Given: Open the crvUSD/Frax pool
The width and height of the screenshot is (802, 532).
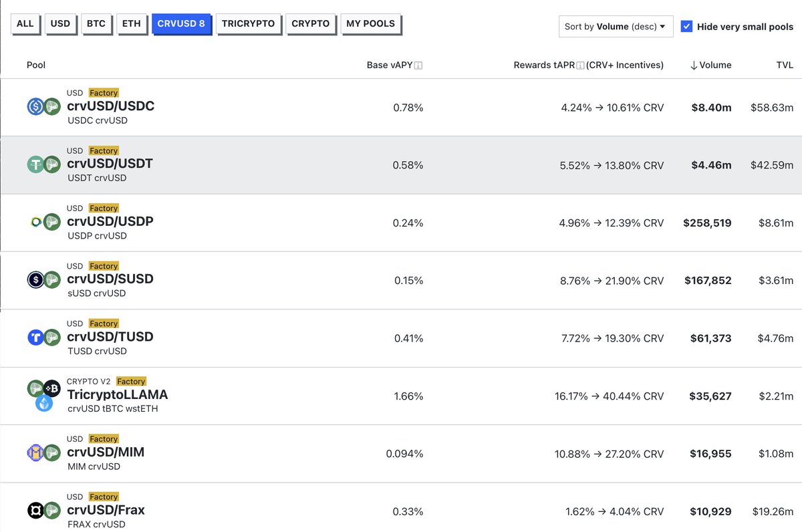Looking at the screenshot, I should [x=106, y=510].
